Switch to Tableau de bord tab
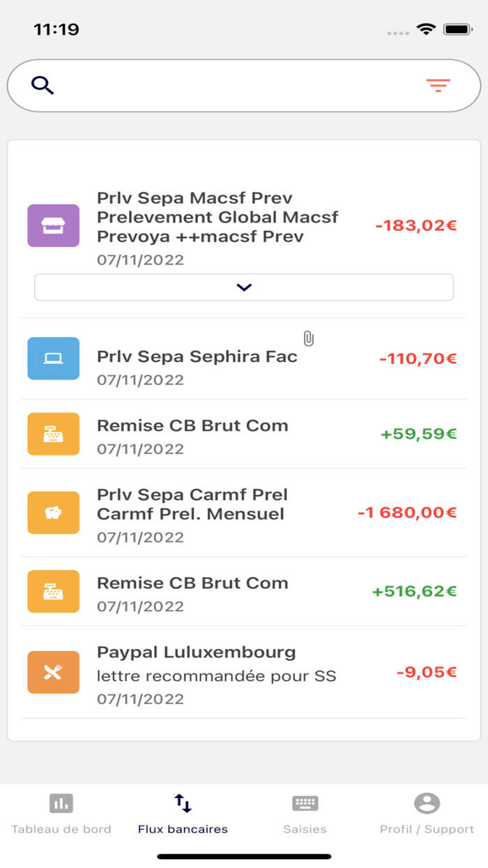 pyautogui.click(x=61, y=814)
